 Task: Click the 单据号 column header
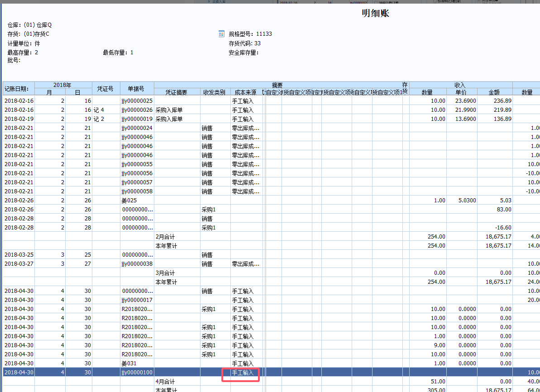[137, 88]
